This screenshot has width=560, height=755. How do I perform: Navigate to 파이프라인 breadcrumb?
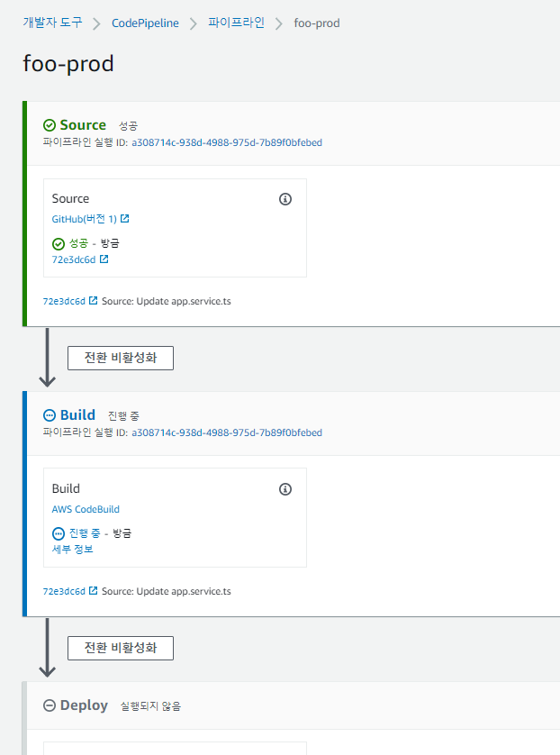coord(237,23)
